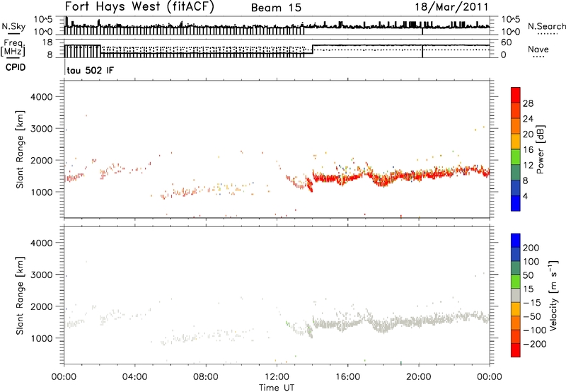This screenshot has width=566, height=392.
Task: Select the power panel 'Slant Range [km]' label
Action: click(x=20, y=149)
